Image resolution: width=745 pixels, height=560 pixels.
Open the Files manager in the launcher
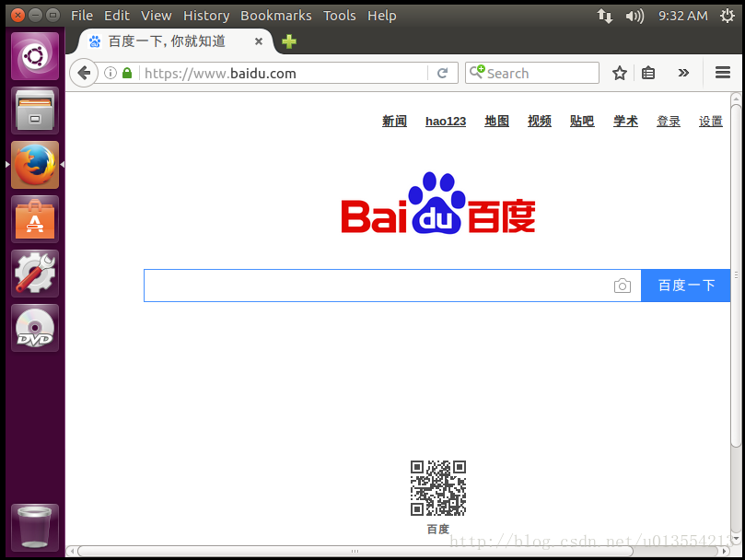coord(35,111)
